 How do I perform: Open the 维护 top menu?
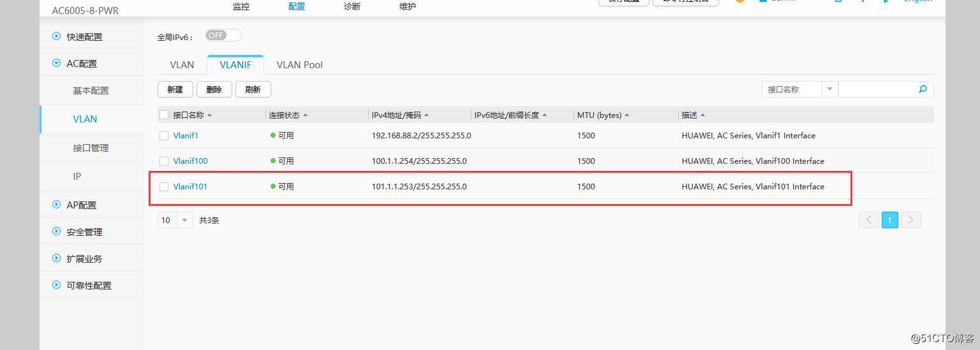pyautogui.click(x=408, y=6)
